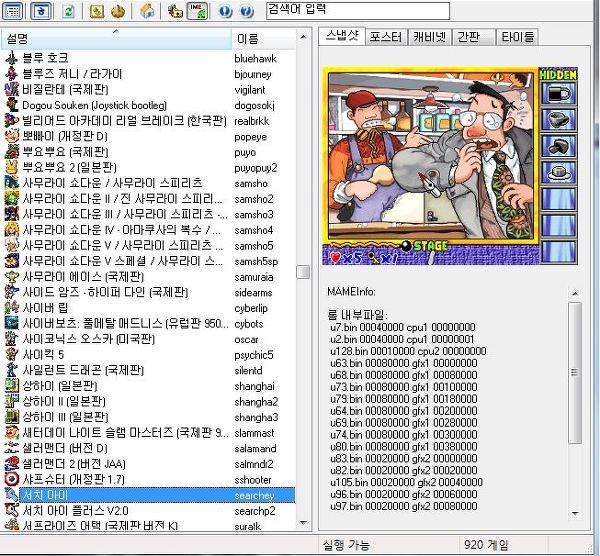Click the green arrow picture icon

(96, 11)
